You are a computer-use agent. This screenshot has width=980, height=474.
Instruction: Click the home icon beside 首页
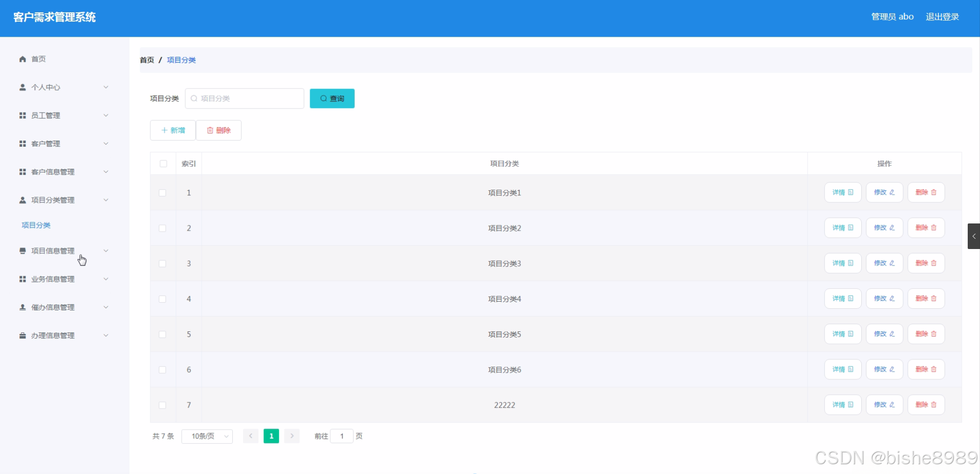(21, 59)
